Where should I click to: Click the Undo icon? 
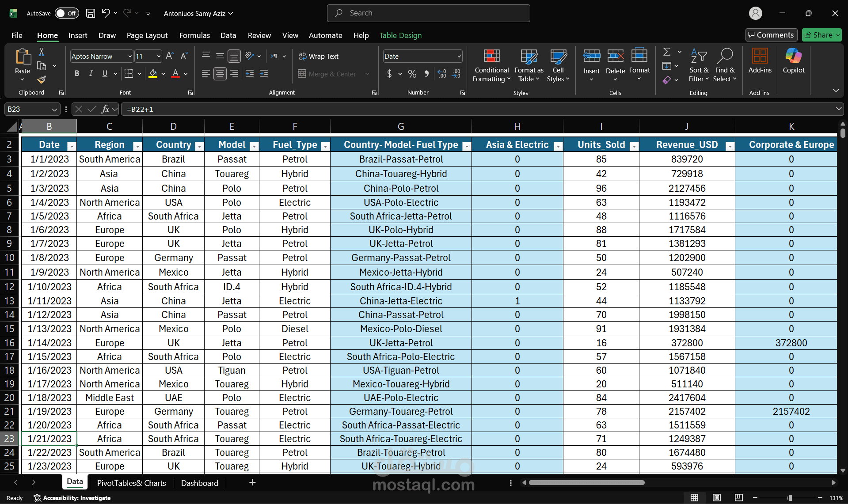106,13
